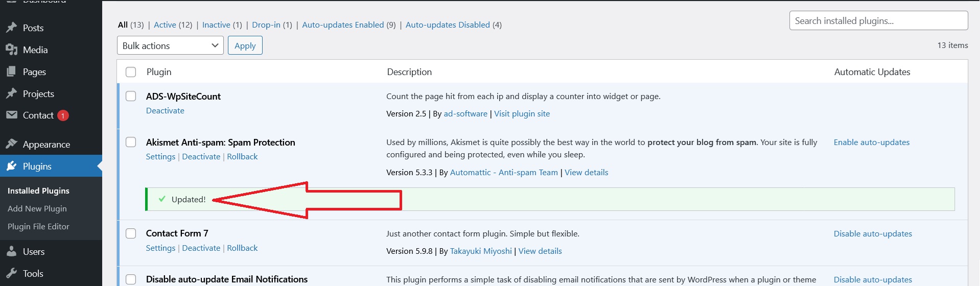View details for Akismet

(x=586, y=172)
